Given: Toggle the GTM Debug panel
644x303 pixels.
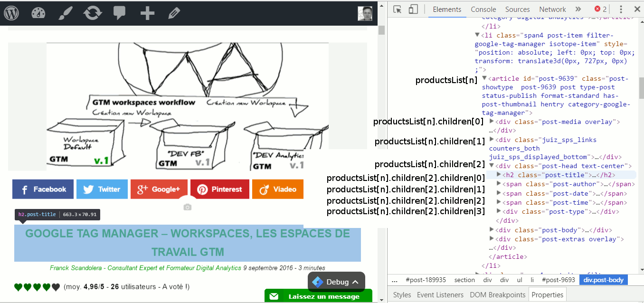Looking at the screenshot, I should 336,282.
